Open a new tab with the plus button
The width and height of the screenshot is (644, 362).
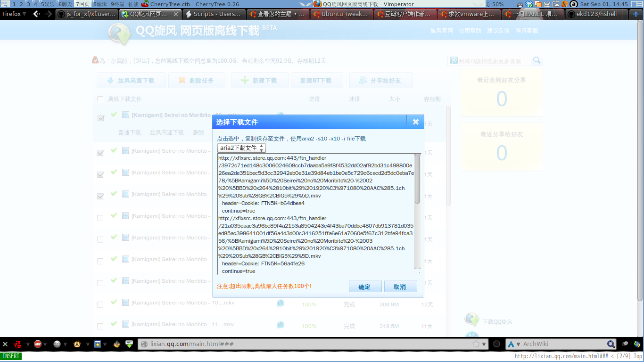(636, 14)
